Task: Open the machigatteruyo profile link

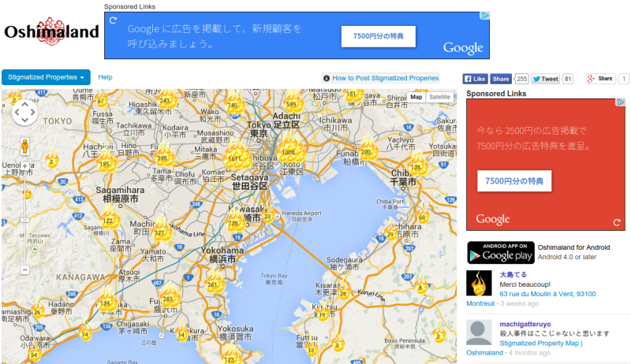Action: click(525, 324)
